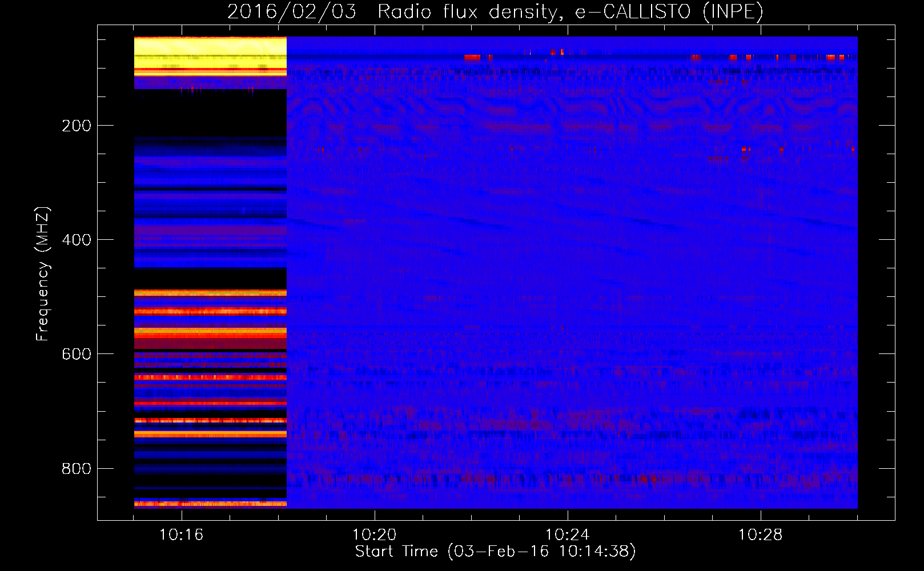Click the 10:20 time tick label
This screenshot has width=924, height=571.
click(x=374, y=535)
